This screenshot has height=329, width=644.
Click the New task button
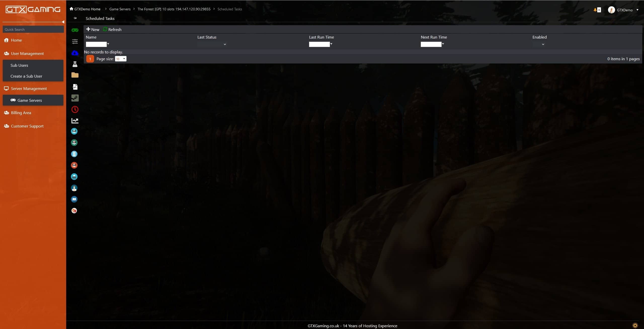pyautogui.click(x=93, y=29)
